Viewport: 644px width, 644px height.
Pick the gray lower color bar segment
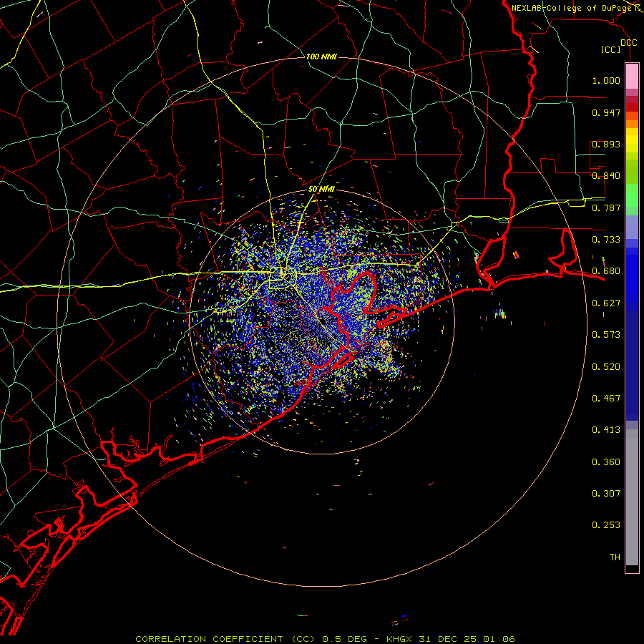pyautogui.click(x=632, y=497)
